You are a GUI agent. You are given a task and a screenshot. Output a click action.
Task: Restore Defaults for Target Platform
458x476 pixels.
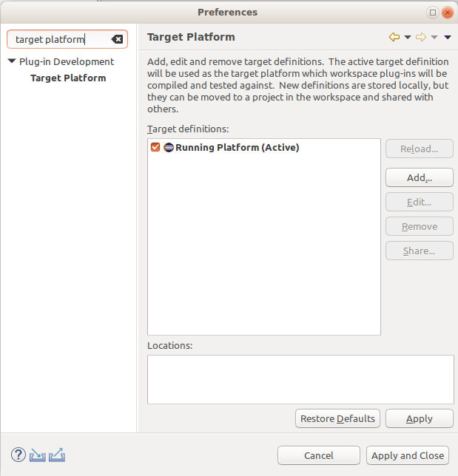(x=337, y=418)
